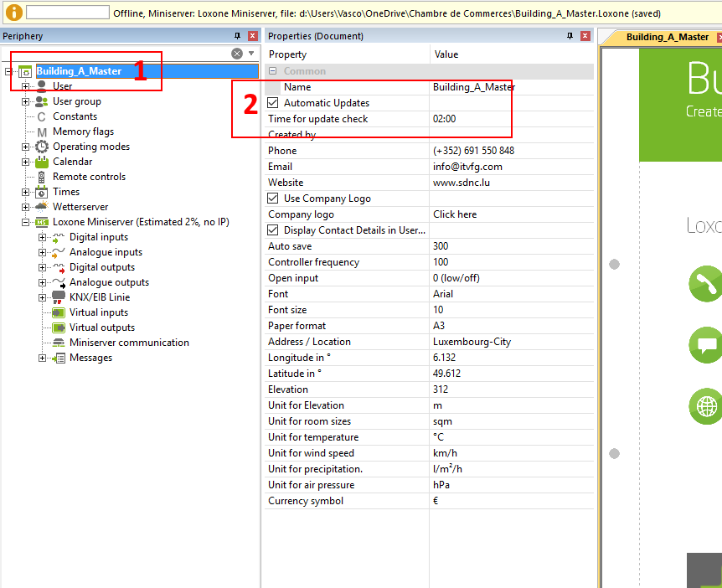Image resolution: width=722 pixels, height=588 pixels.
Task: Open the Periphery filter dropdown arrow
Action: pyautogui.click(x=251, y=54)
